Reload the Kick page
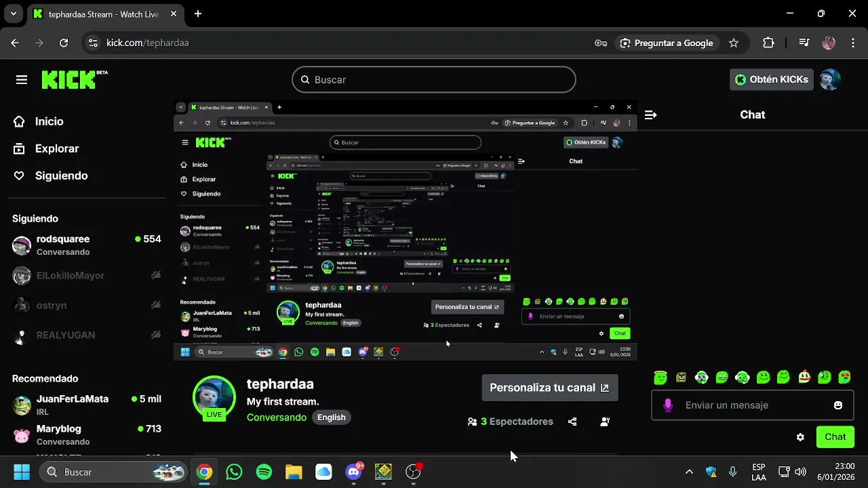 click(64, 43)
